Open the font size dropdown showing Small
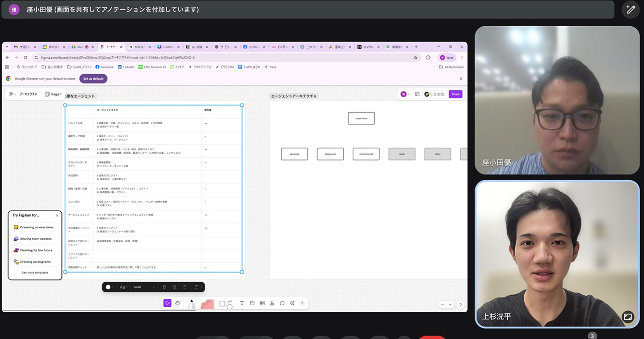 click(x=144, y=287)
